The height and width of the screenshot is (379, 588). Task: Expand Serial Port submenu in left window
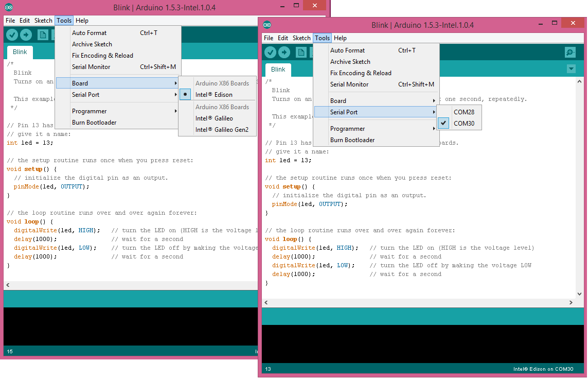(117, 95)
